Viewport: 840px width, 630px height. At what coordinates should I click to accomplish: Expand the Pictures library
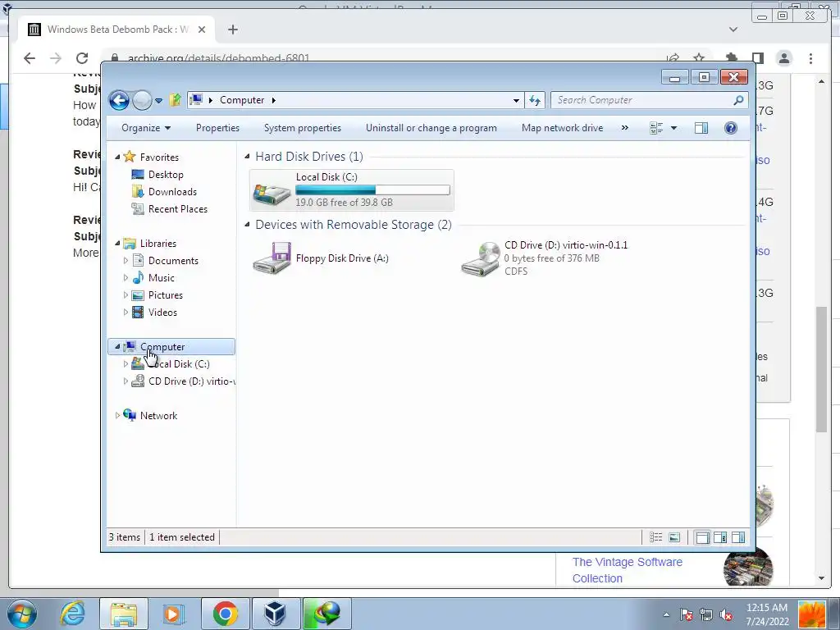(x=126, y=295)
